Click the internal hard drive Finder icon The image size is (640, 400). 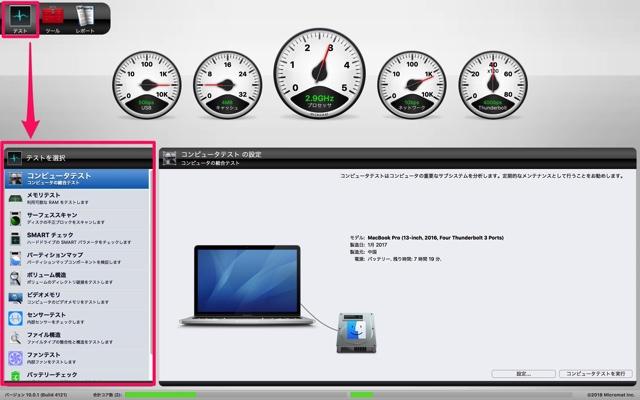[356, 333]
